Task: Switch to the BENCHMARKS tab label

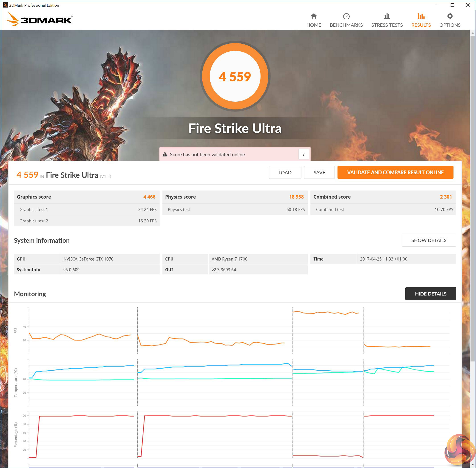Action: click(x=346, y=25)
